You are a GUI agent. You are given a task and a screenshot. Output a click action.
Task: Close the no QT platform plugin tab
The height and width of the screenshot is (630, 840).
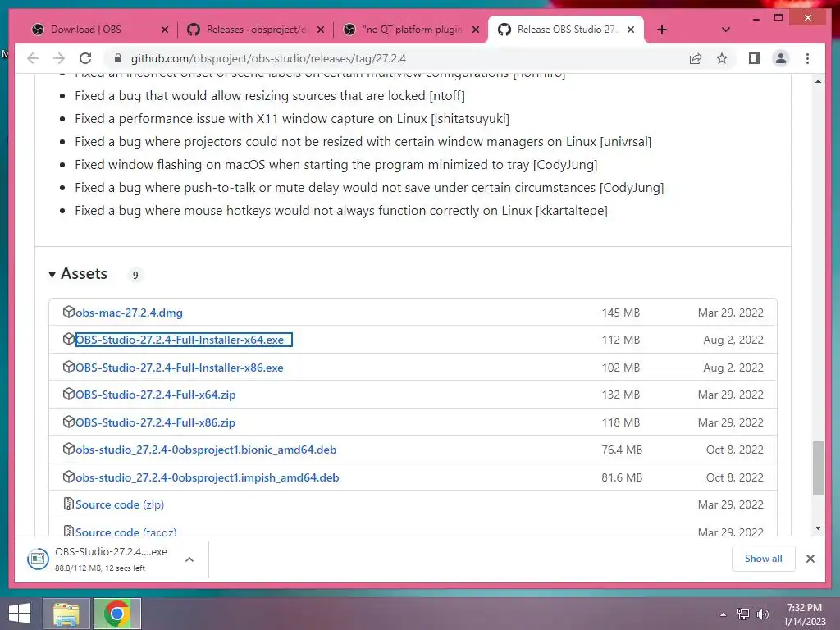click(x=476, y=30)
